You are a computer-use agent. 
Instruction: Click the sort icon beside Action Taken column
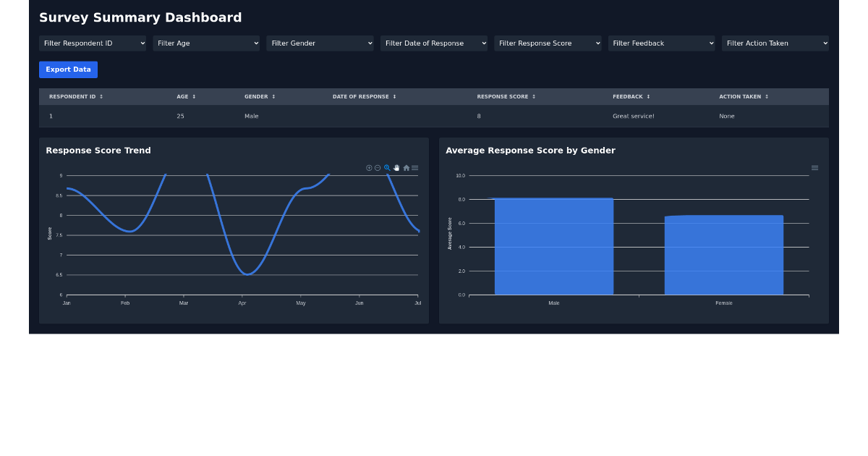tap(767, 96)
